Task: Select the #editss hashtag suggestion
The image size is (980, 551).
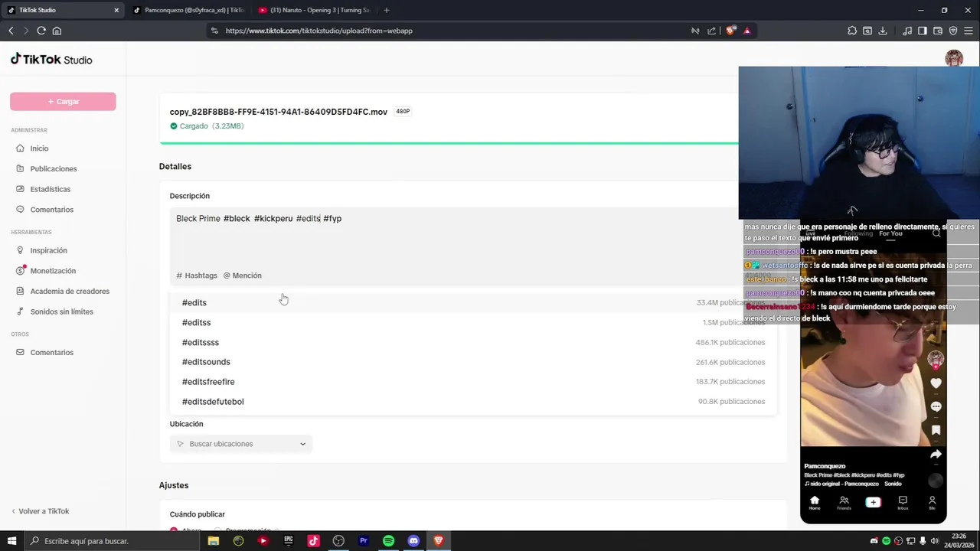Action: (473, 322)
